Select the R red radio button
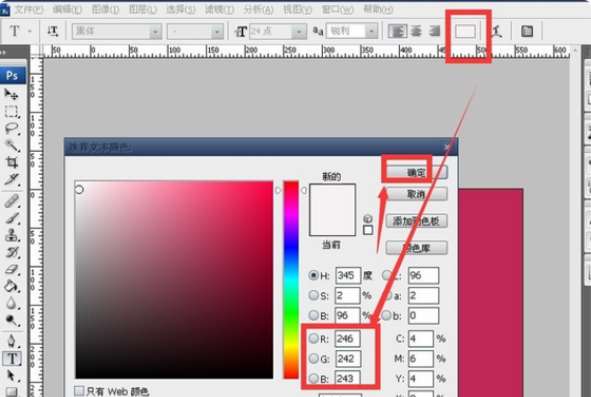This screenshot has height=397, width=591. [x=314, y=338]
